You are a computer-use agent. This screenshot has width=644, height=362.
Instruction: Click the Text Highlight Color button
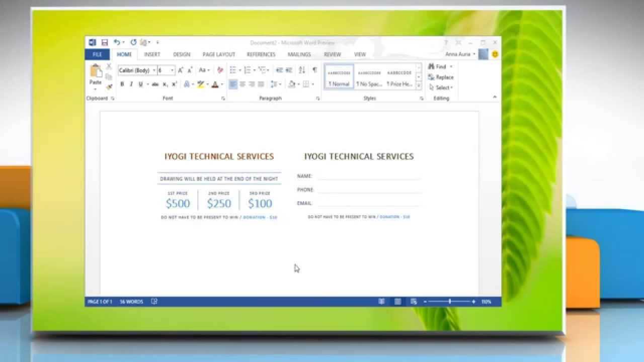pos(201,84)
